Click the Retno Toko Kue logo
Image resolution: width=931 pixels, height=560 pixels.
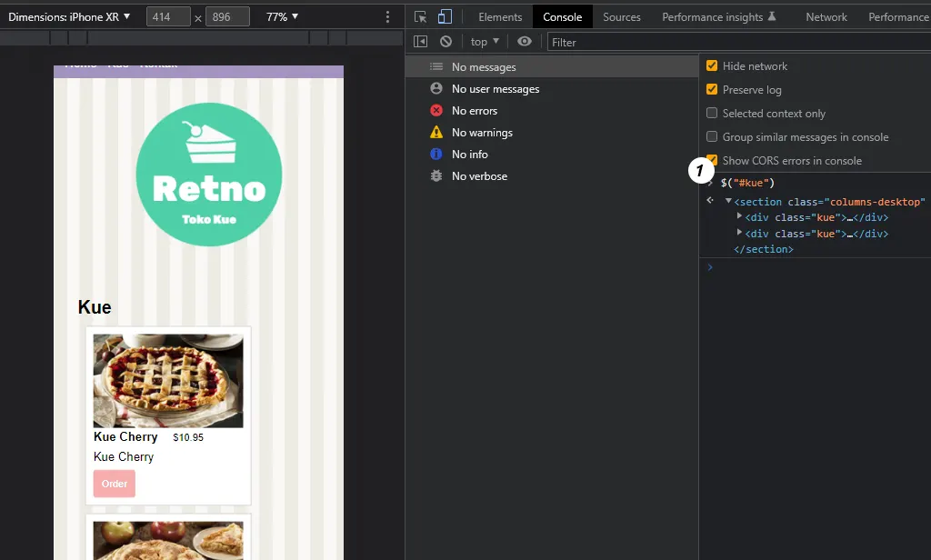(209, 174)
